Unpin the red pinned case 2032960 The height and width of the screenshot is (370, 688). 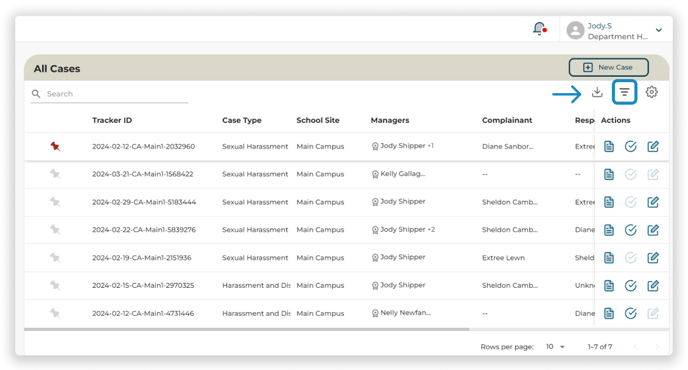coord(55,146)
